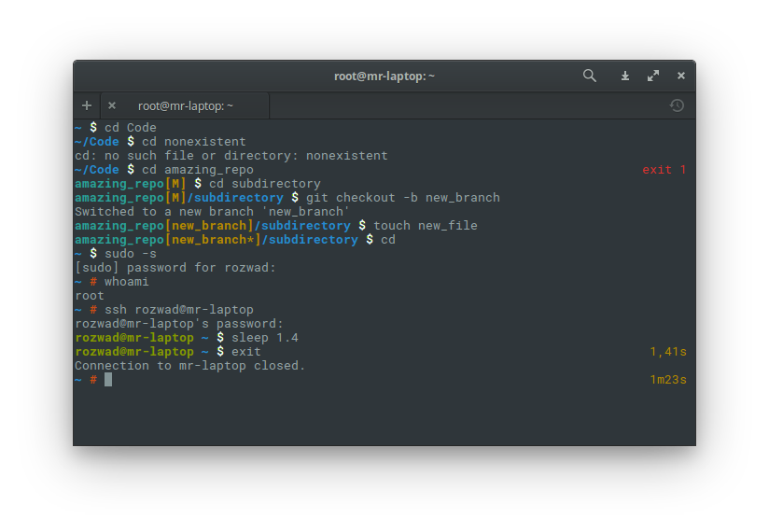Close the root@mr-laptop tab
Image resolution: width=769 pixels, height=532 pixels.
[x=112, y=105]
